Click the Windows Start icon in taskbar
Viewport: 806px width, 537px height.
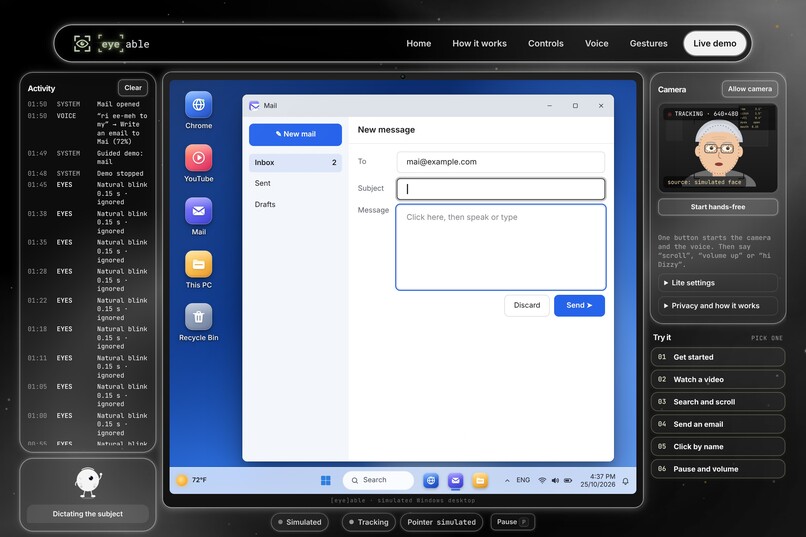pos(325,480)
